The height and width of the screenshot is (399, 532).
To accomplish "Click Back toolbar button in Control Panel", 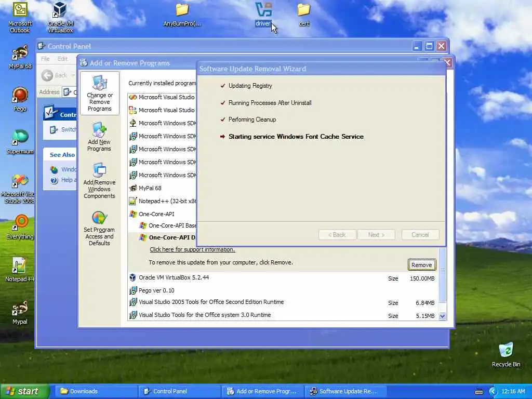I will [x=54, y=75].
